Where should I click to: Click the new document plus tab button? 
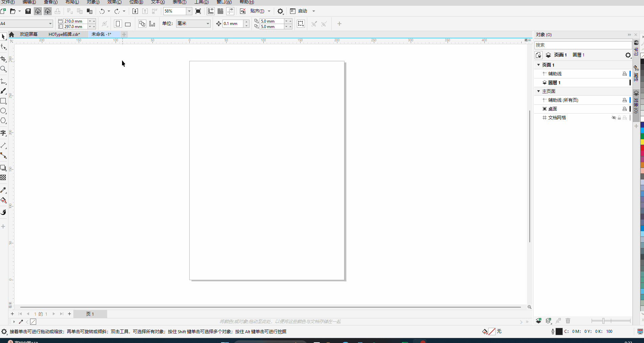click(124, 34)
